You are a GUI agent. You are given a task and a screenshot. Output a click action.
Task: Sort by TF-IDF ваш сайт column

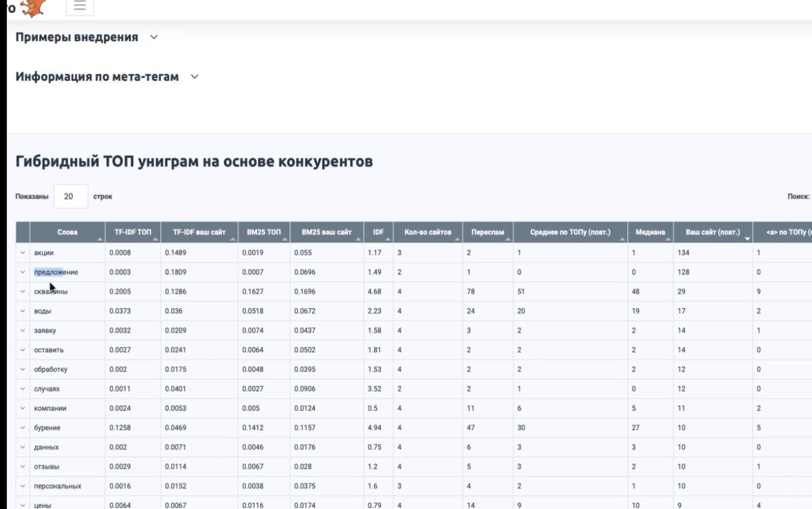coord(200,232)
